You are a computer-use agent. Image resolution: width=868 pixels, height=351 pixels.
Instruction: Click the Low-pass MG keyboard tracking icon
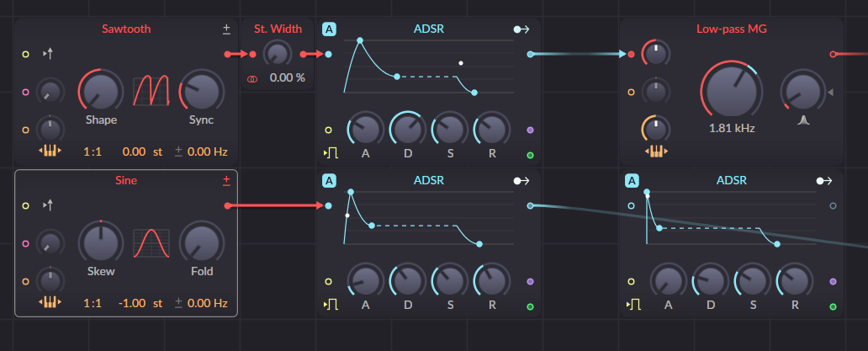point(656,152)
